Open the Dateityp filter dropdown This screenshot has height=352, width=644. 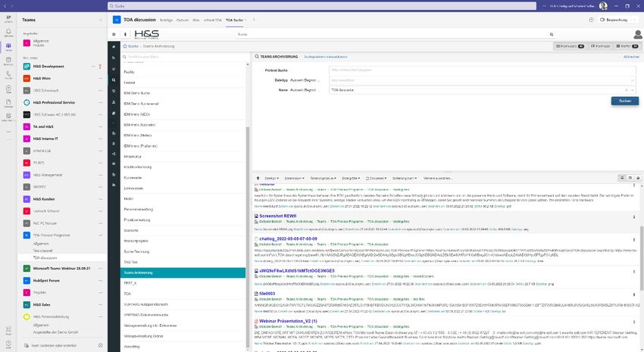tap(271, 179)
